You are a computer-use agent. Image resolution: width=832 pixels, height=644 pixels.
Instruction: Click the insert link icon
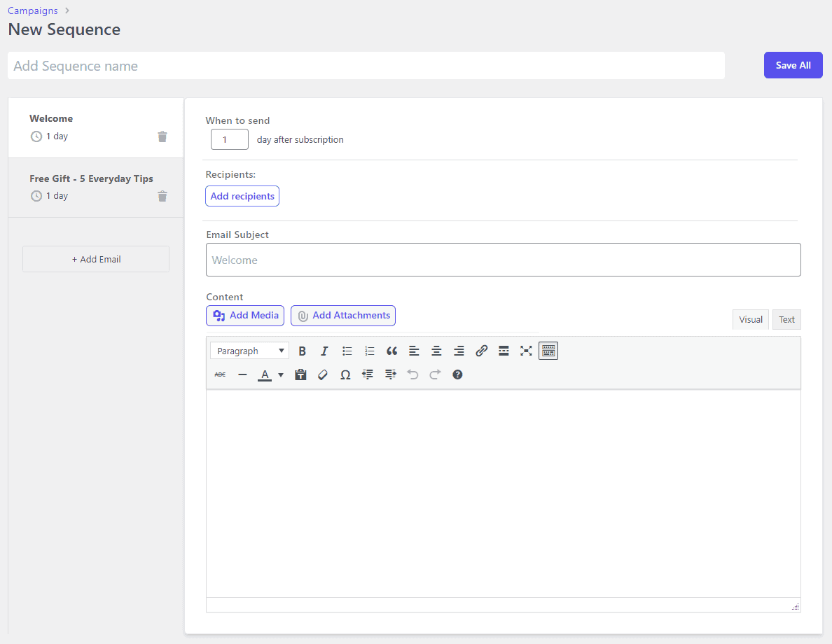click(x=481, y=351)
